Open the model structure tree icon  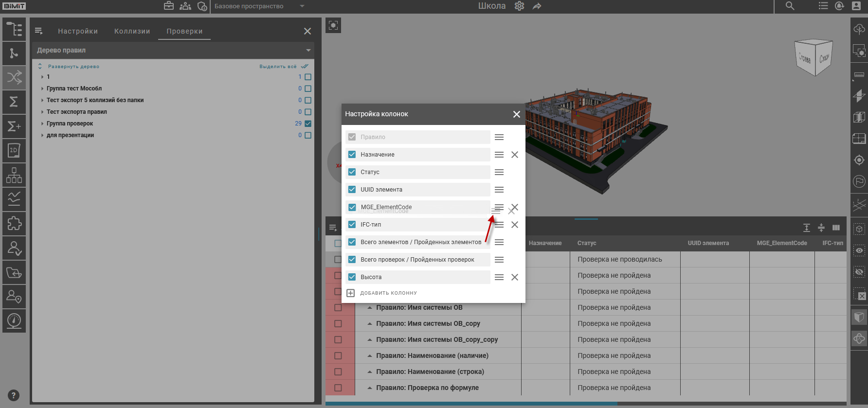(x=14, y=29)
